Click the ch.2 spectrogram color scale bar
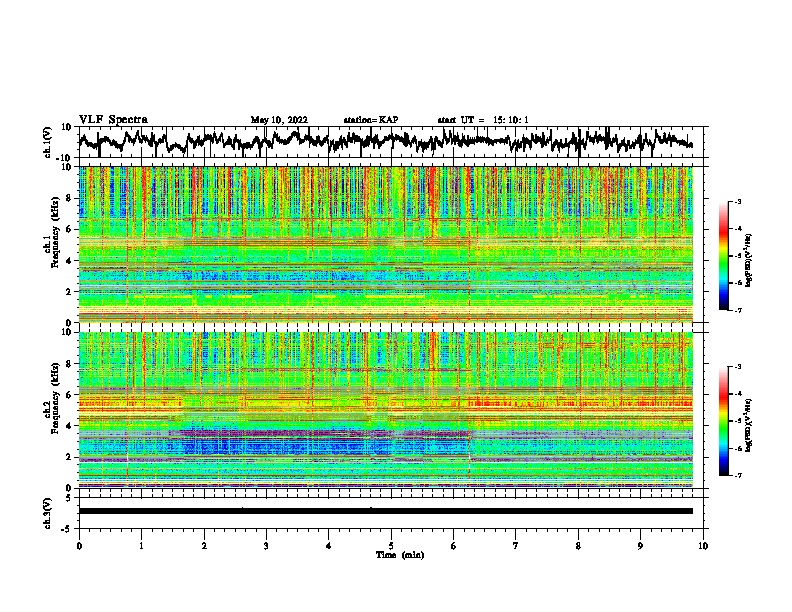This screenshot has height=612, width=792. (723, 421)
